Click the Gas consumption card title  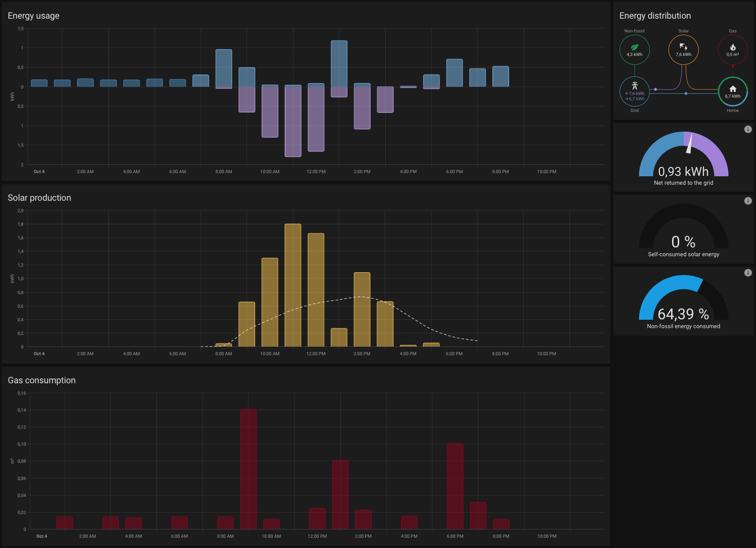[42, 380]
